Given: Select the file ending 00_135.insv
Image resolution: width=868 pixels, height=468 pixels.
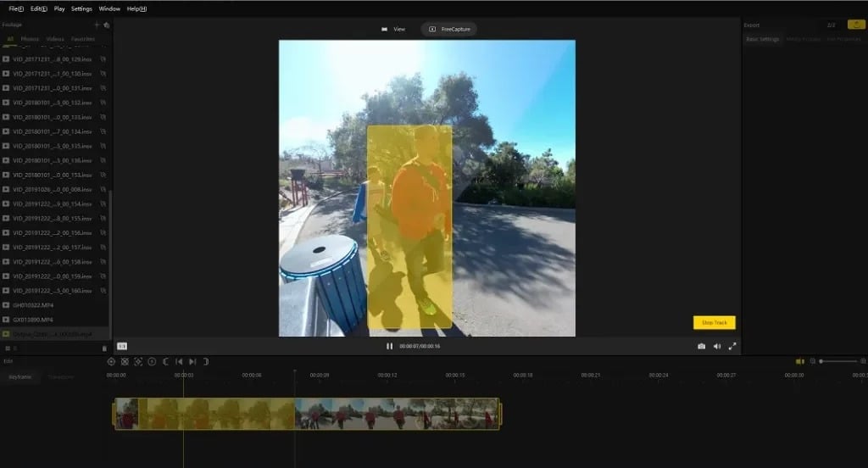Looking at the screenshot, I should [x=54, y=146].
